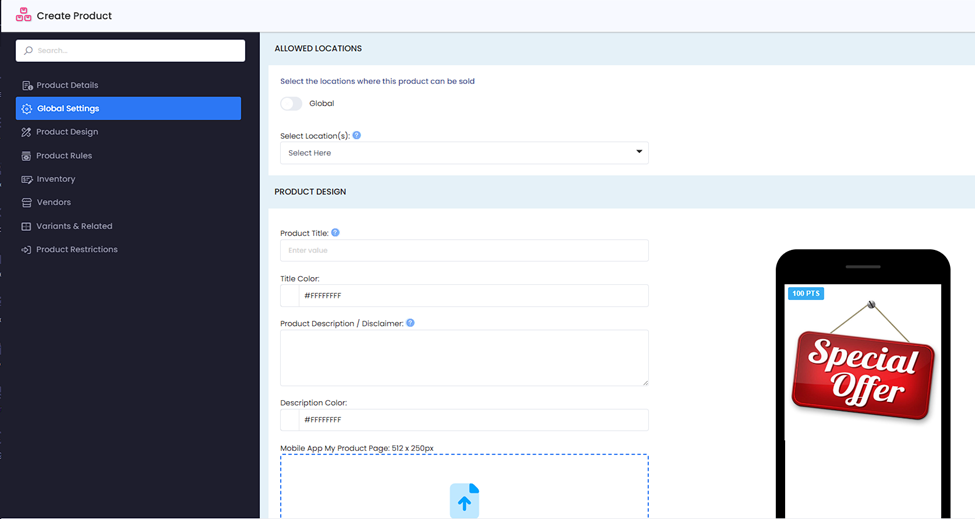The height and width of the screenshot is (519, 975).
Task: Click help icon next to Select Location(s)
Action: (357, 135)
